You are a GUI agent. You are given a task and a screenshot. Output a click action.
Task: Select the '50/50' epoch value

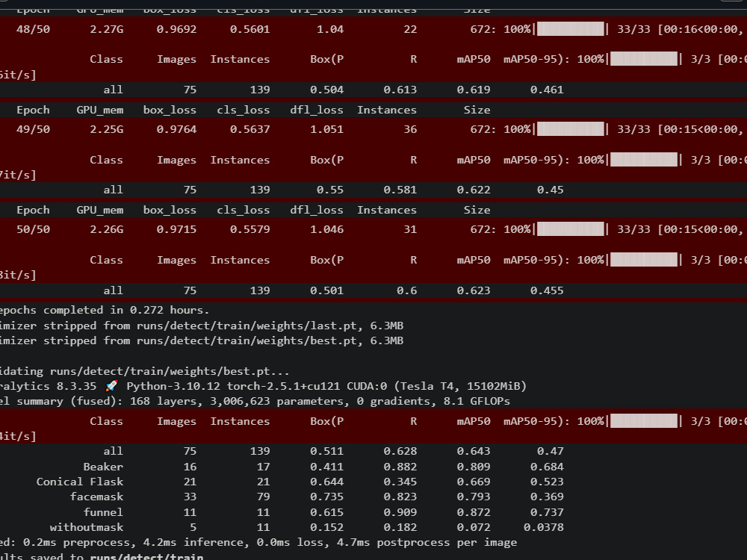click(33, 229)
